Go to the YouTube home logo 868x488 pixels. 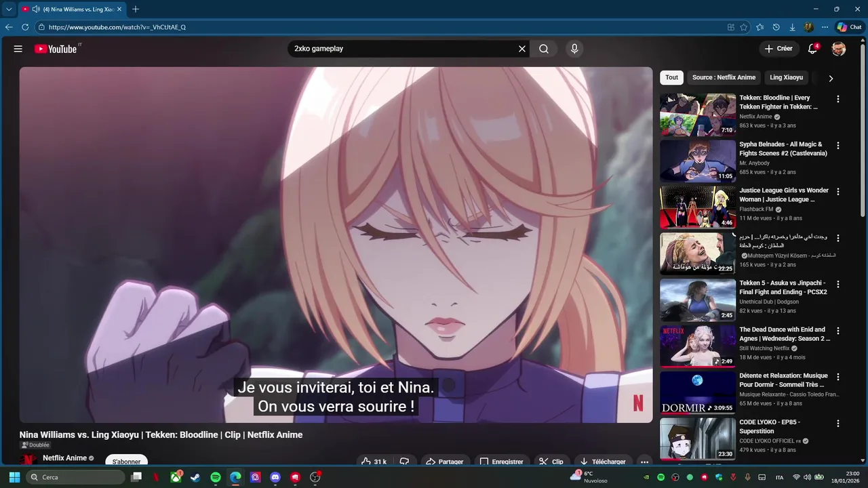point(56,49)
